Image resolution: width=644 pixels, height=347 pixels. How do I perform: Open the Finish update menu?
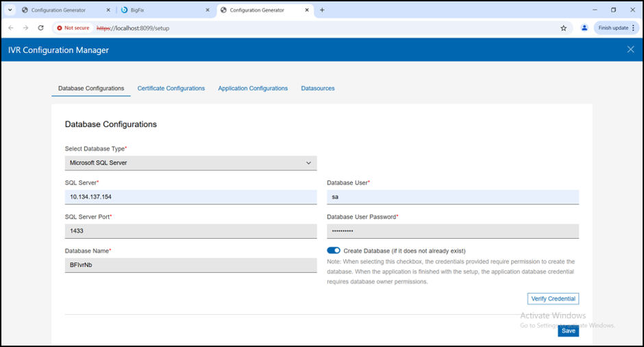tap(616, 28)
